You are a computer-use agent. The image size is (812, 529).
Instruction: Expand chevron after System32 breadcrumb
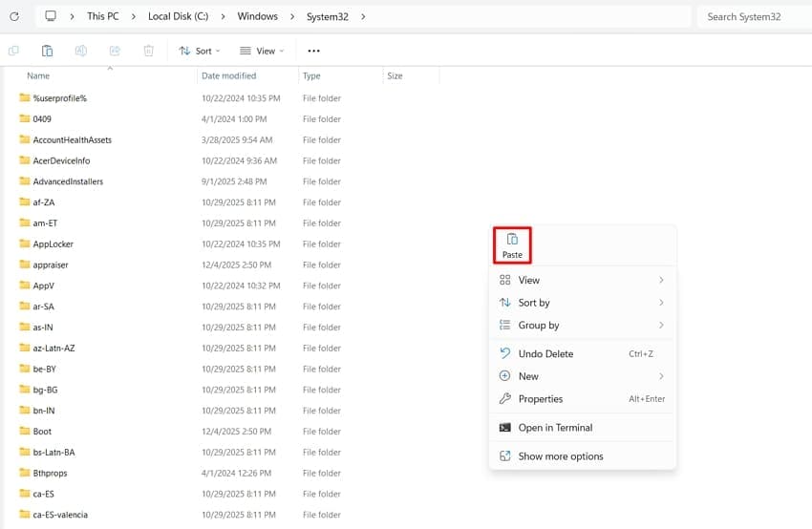363,16
